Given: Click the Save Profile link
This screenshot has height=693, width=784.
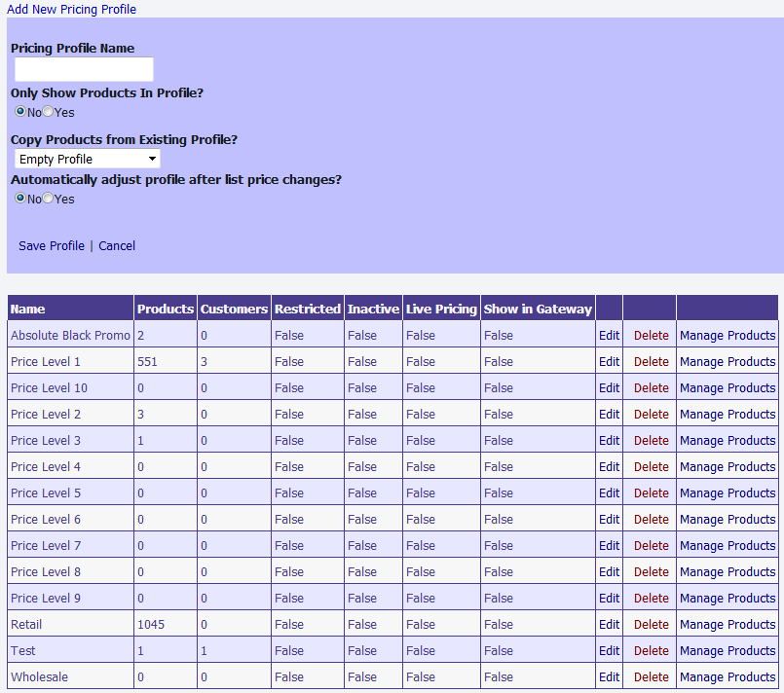Looking at the screenshot, I should (52, 246).
